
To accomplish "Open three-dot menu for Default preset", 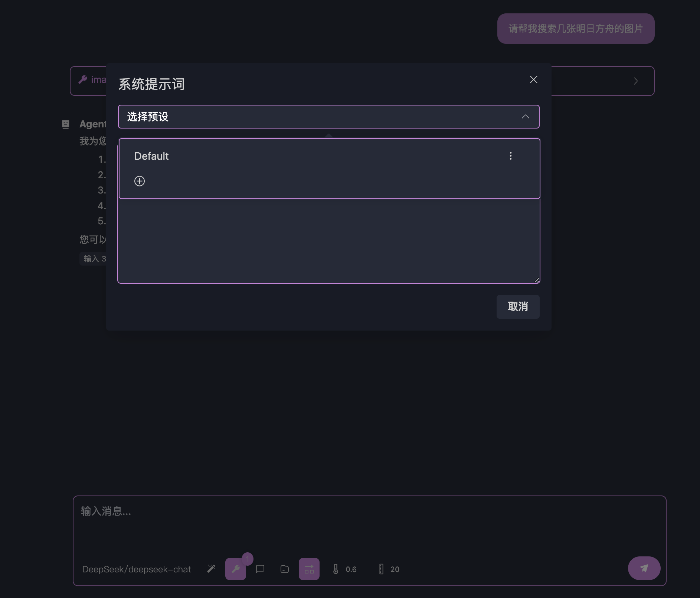I will (511, 156).
